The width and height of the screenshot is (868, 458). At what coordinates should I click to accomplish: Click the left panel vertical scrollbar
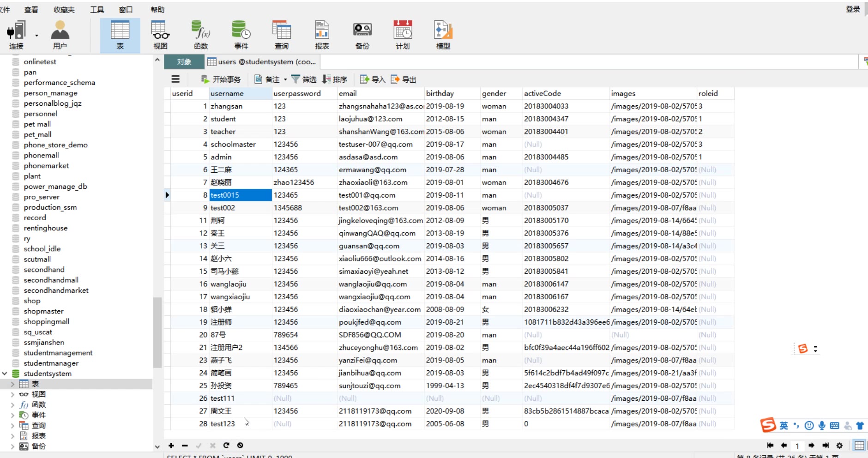(x=157, y=332)
